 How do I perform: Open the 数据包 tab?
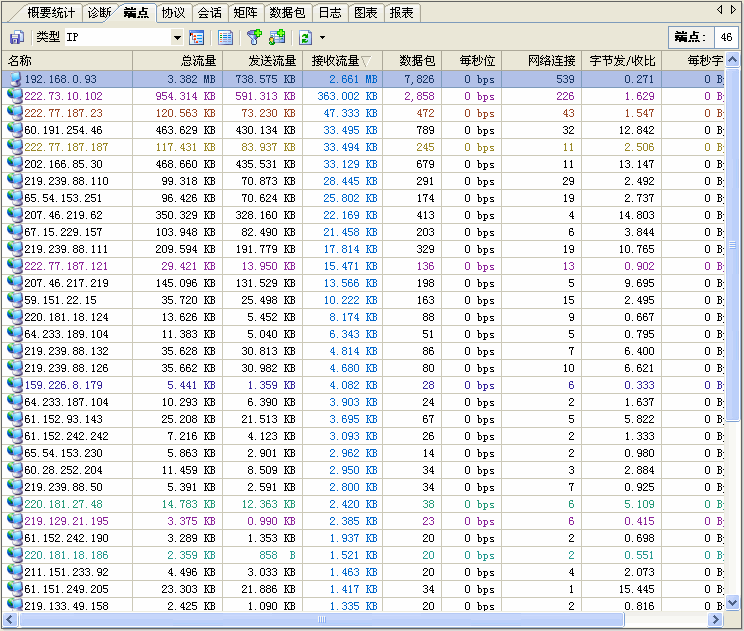[287, 13]
